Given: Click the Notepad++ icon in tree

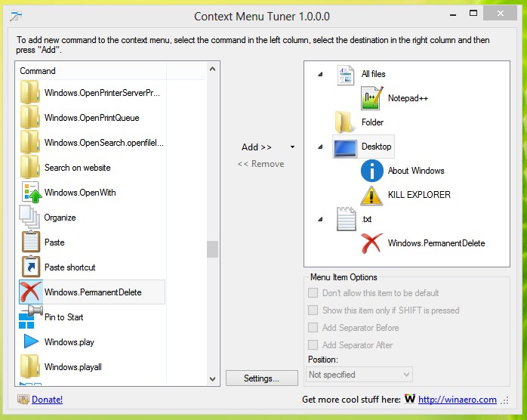Looking at the screenshot, I should click(x=371, y=98).
